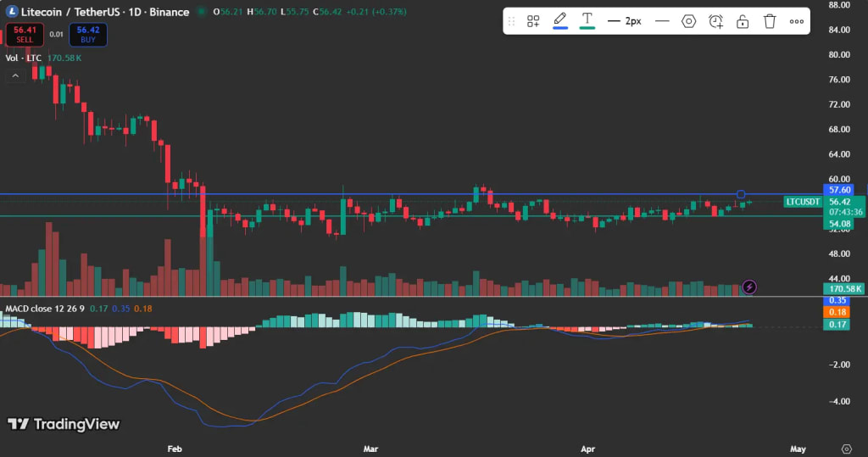
Task: Open line color pencil tool
Action: tap(560, 21)
